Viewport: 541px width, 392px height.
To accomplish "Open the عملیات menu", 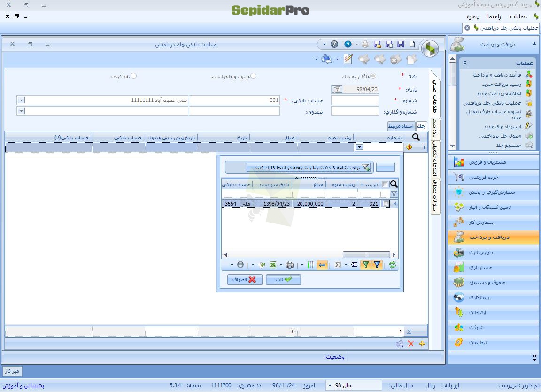I will coord(518,16).
